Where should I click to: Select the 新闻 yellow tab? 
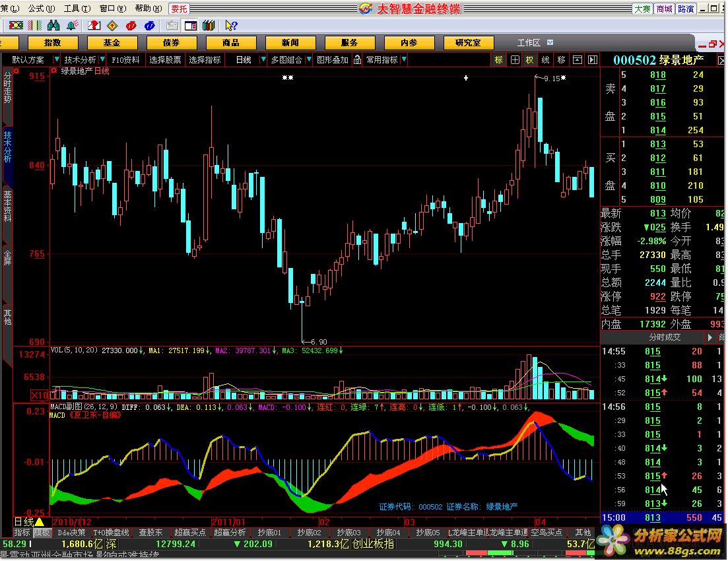pyautogui.click(x=290, y=43)
